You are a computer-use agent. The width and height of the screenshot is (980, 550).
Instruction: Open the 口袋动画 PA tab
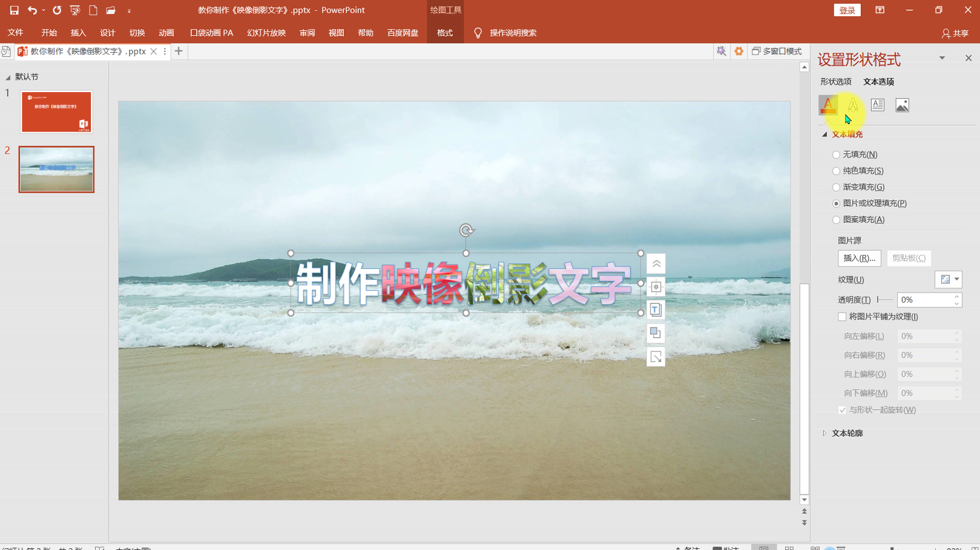212,33
